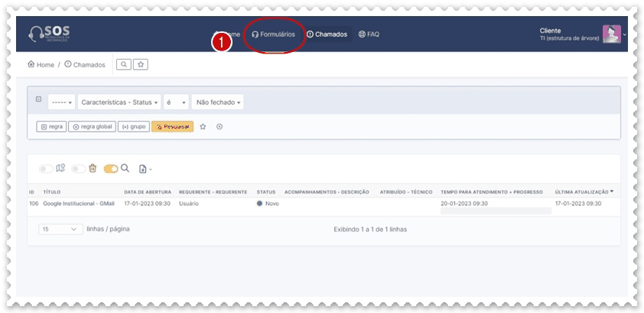Open the 'é' operator dropdown
Screen dimensions: 644x313
[176, 103]
